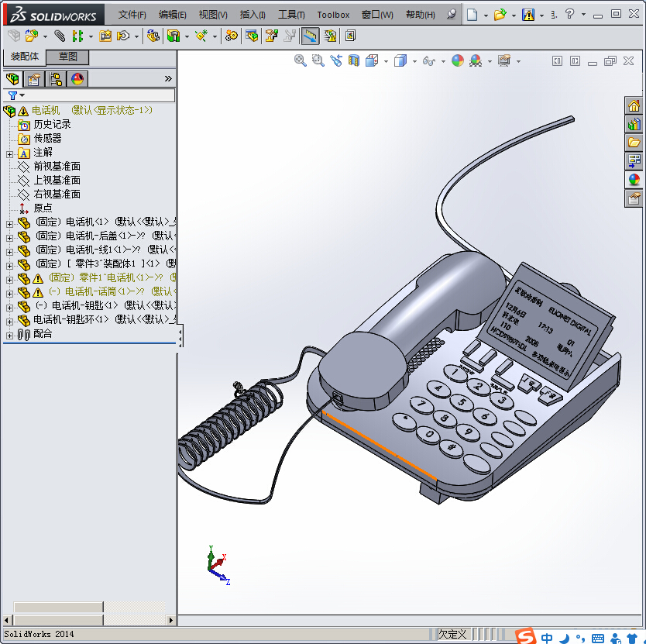Click the Mate paperclip icon
Screen dimensions: 646x644
[60, 36]
